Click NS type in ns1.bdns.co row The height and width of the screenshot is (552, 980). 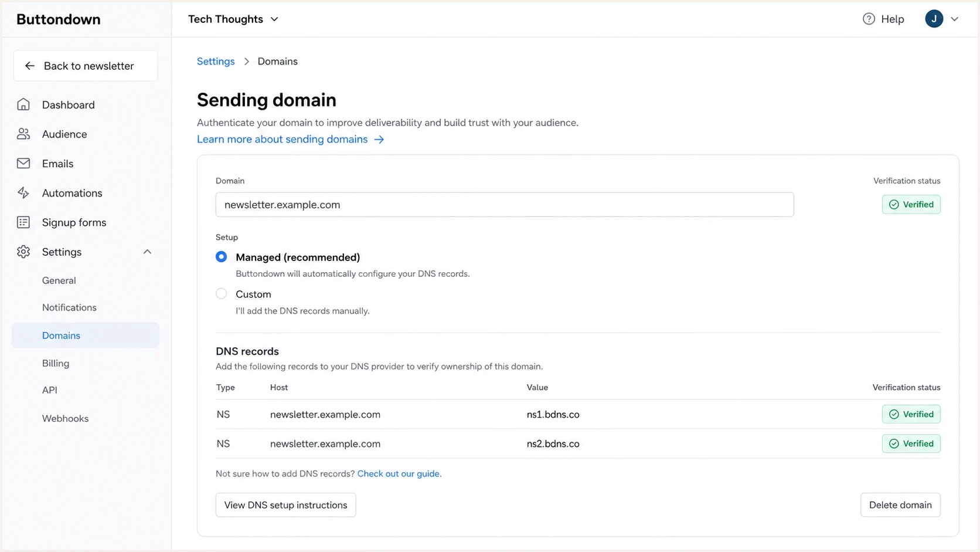click(223, 414)
